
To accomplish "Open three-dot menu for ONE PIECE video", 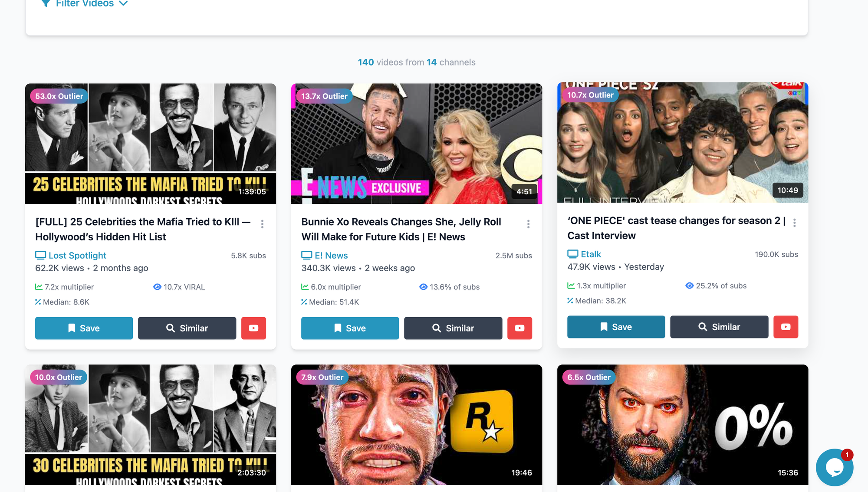I will 794,223.
